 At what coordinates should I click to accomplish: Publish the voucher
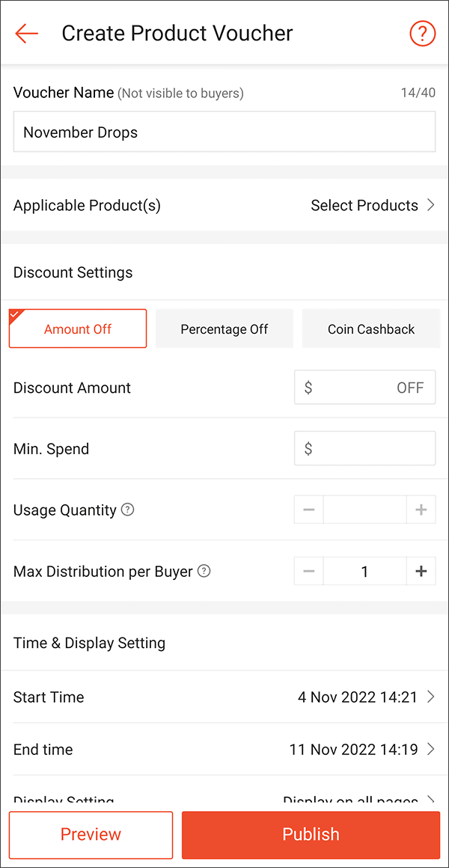pyautogui.click(x=311, y=835)
